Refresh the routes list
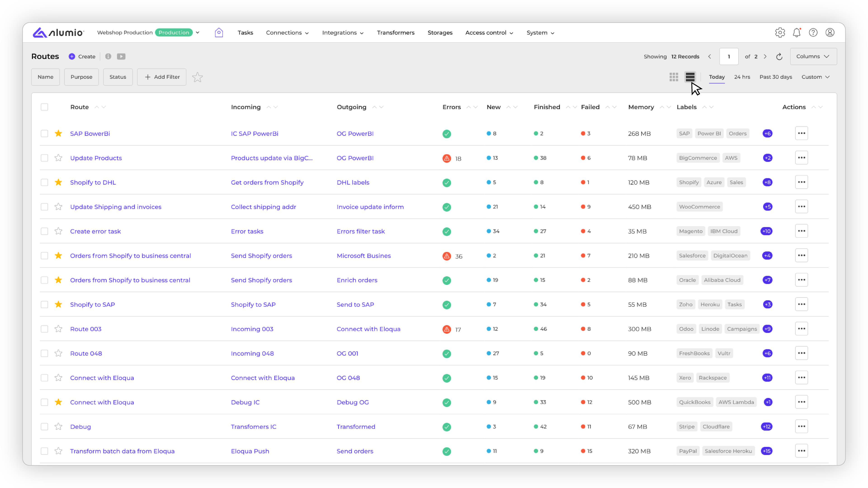The height and width of the screenshot is (488, 868). coord(779,56)
